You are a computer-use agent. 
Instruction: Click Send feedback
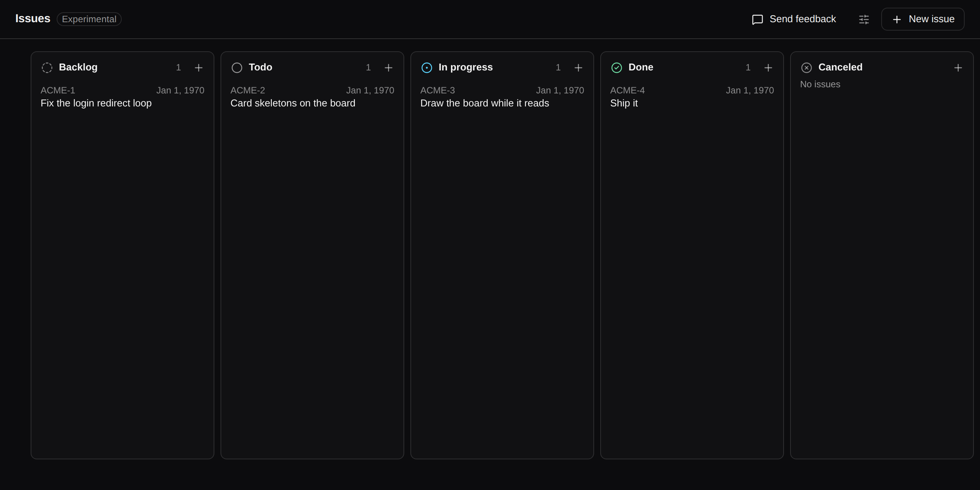(794, 19)
